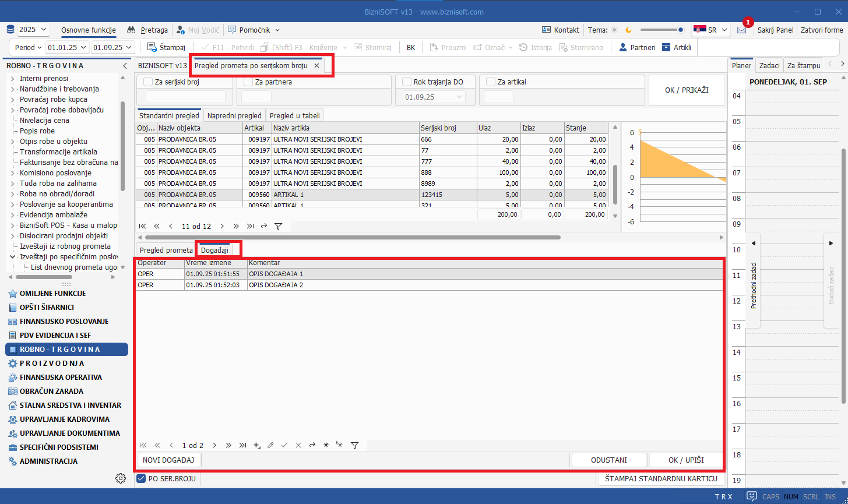Open Artikli from the toolbar
Screen dimensions: 848x504
[666, 47]
